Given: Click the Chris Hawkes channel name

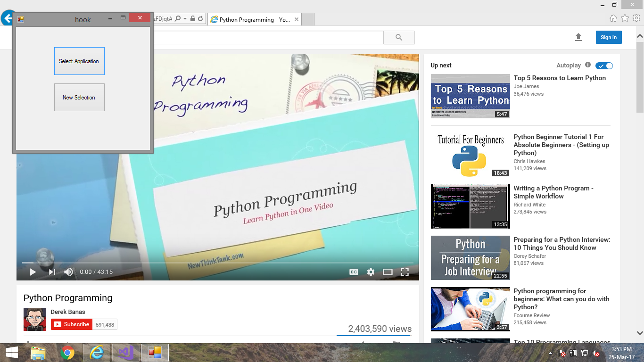Looking at the screenshot, I should coord(529,161).
